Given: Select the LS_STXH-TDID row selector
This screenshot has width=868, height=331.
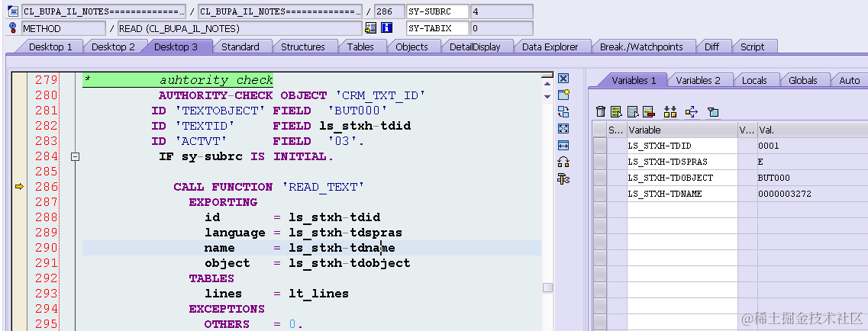Looking at the screenshot, I should (599, 146).
